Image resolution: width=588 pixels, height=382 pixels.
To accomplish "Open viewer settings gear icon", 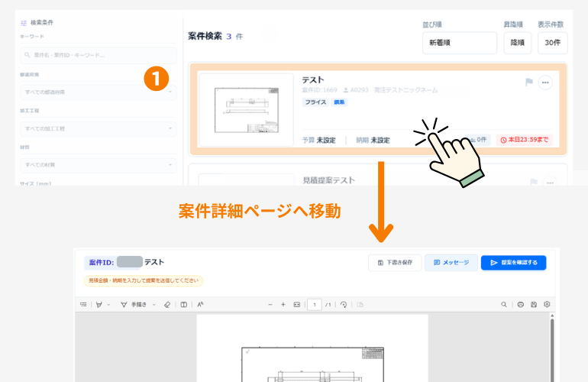I will (x=547, y=304).
